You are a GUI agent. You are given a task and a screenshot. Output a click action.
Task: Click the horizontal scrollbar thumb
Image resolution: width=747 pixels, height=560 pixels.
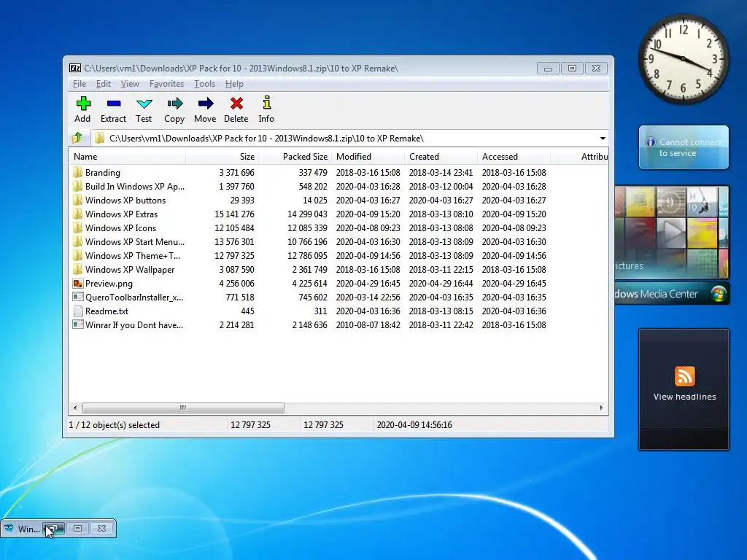[x=183, y=408]
